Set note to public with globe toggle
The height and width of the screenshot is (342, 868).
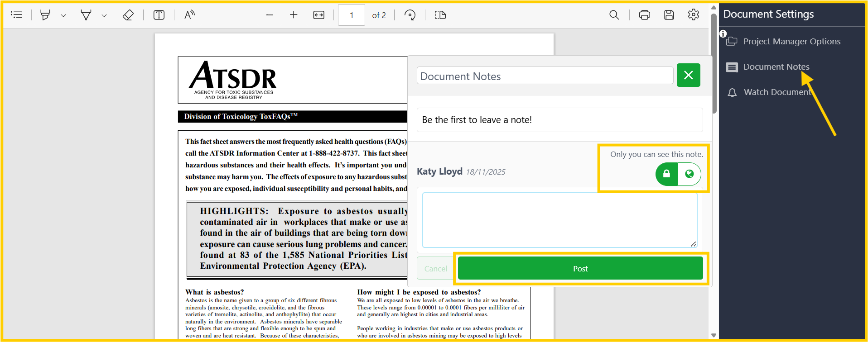(689, 174)
